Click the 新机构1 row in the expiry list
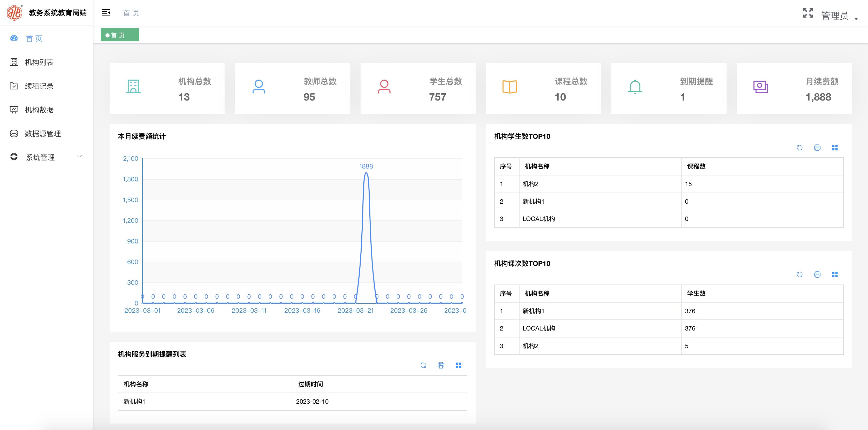This screenshot has width=868, height=430. 134,401
